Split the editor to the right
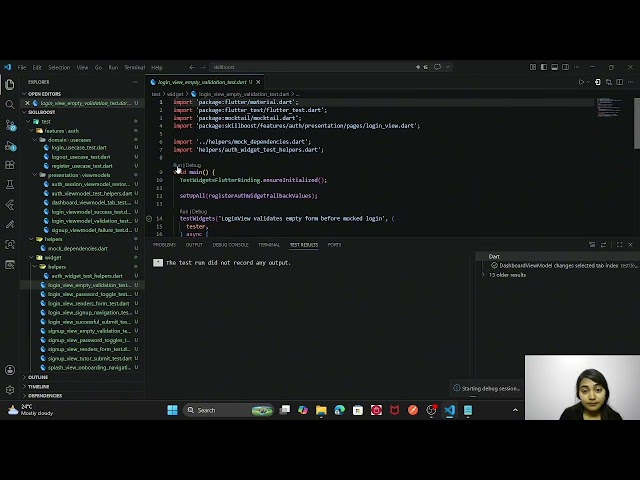This screenshot has height=480, width=640. coord(620,82)
